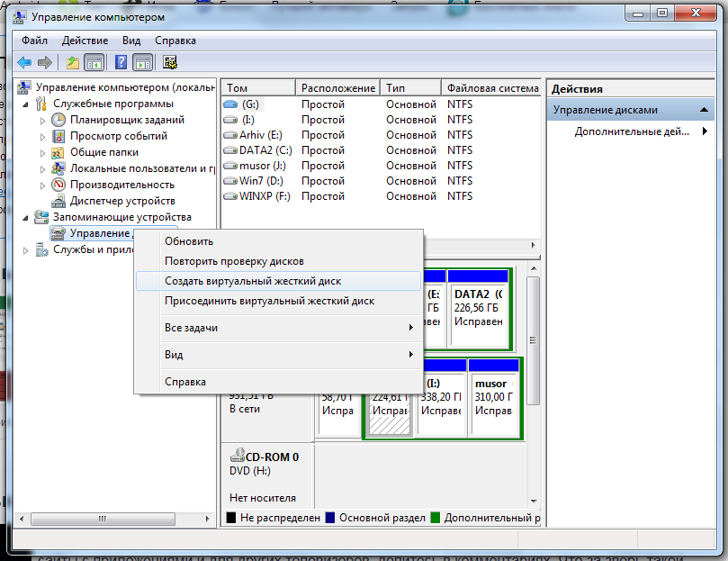Collapse the Управление дисками actions section
Screen dimensions: 728x561
tap(704, 110)
